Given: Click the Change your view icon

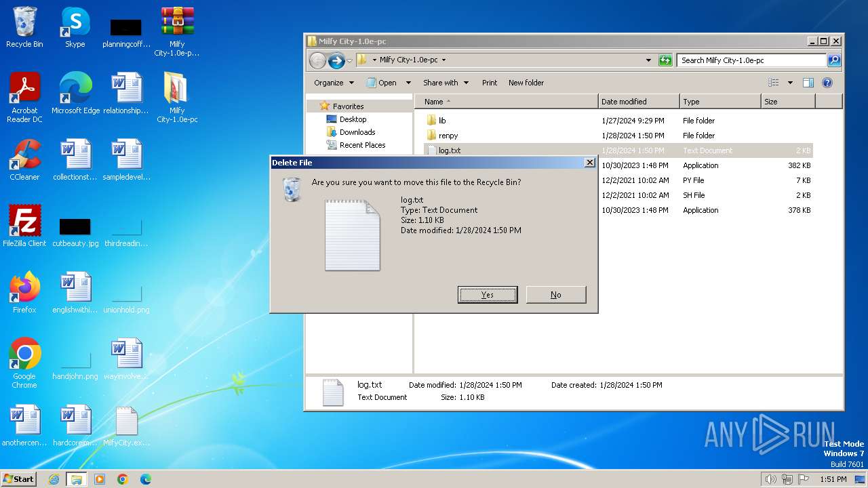Looking at the screenshot, I should 773,83.
